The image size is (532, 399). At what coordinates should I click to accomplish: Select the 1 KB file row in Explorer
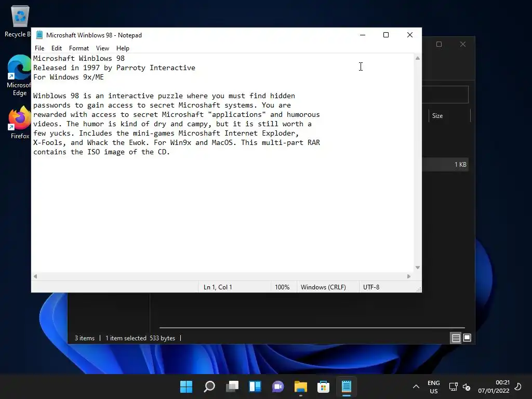[445, 165]
